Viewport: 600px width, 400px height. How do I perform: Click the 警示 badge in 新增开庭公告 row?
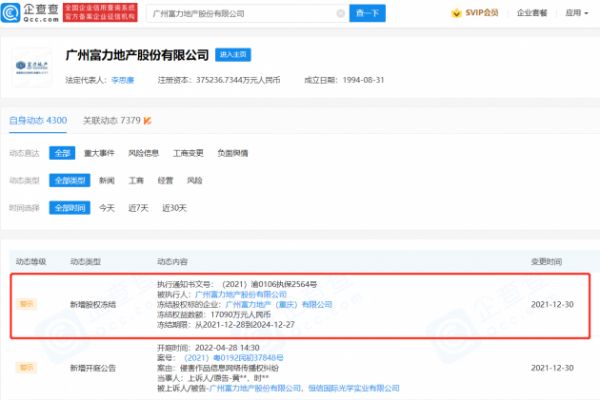26,367
